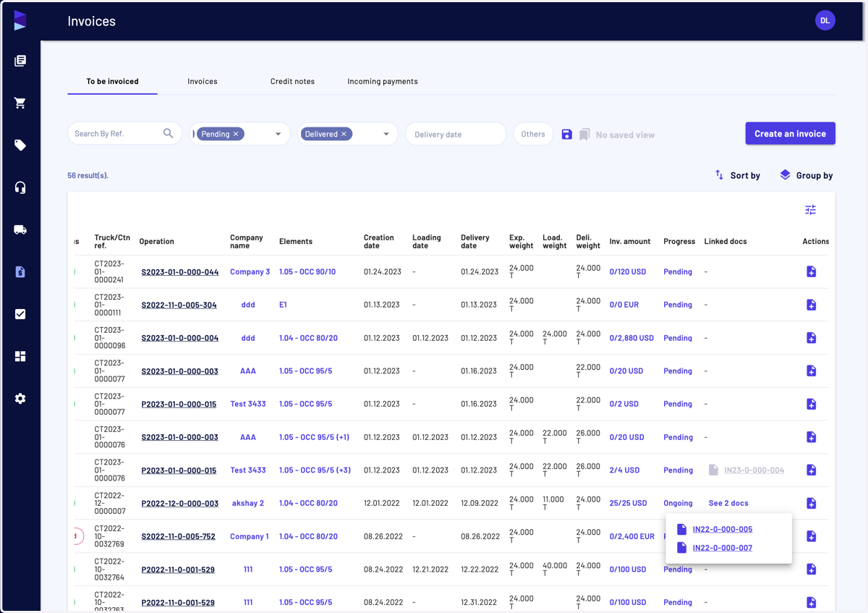Open linked document IN23-0-000-004
The height and width of the screenshot is (613, 868).
[x=754, y=470]
